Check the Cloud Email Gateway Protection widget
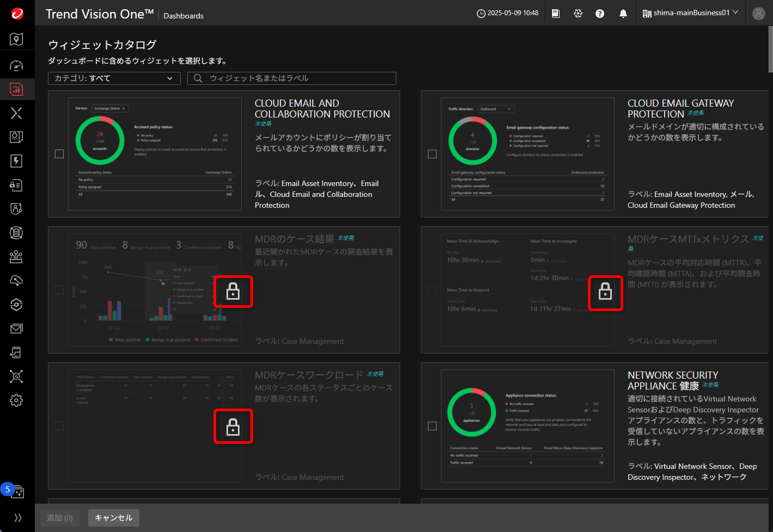773x532 pixels. click(x=432, y=154)
